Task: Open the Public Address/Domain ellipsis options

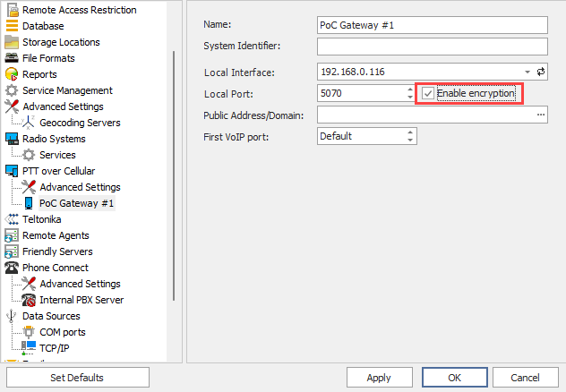Action: pos(540,115)
